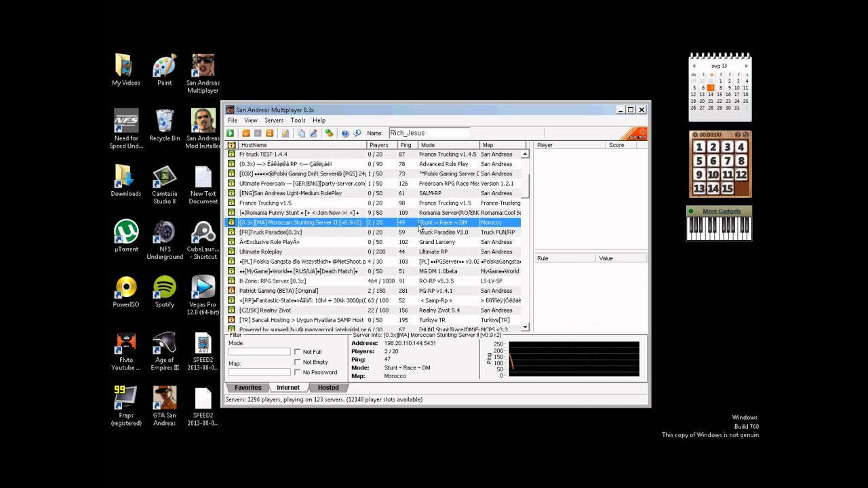Screen dimensions: 868x488
Task: Select the Need for Speed Underground icon
Action: coord(126,129)
